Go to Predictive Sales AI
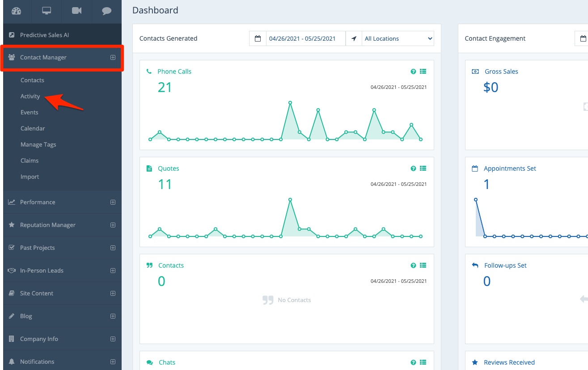 coord(44,35)
